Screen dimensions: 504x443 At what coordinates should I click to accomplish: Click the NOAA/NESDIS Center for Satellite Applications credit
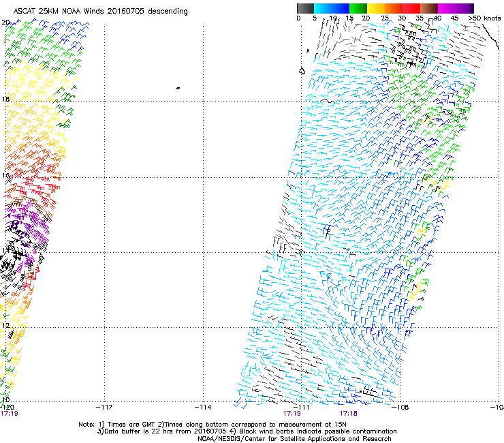coord(294,439)
